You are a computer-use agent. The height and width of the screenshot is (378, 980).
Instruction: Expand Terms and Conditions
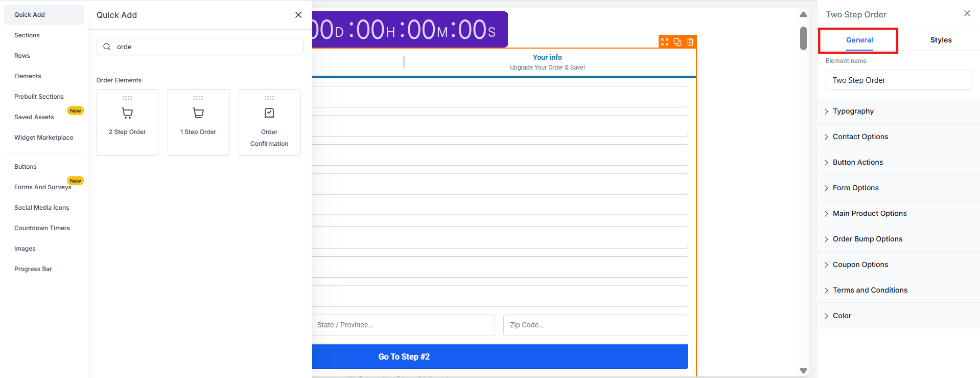point(899,290)
